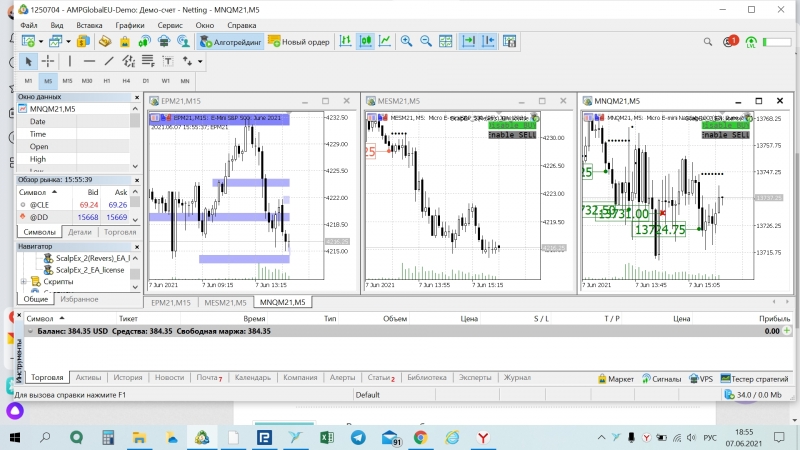Click Enable SELL on MNQM21 chart
This screenshot has width=800, height=450.
(x=725, y=135)
